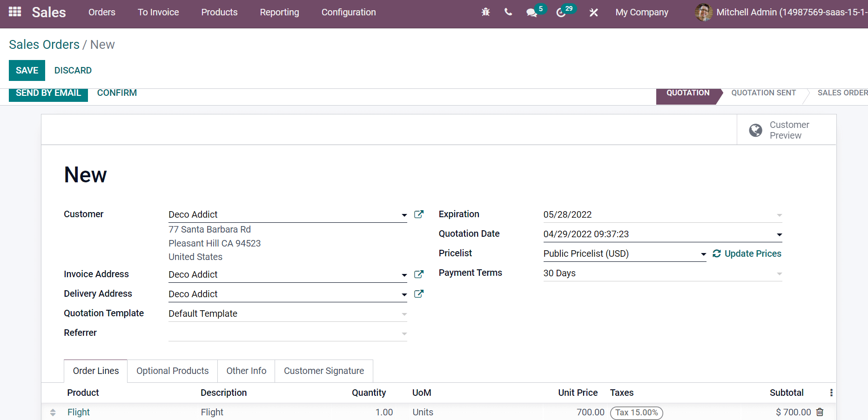
Task: Delete the Flight order line trash icon
Action: click(x=820, y=412)
